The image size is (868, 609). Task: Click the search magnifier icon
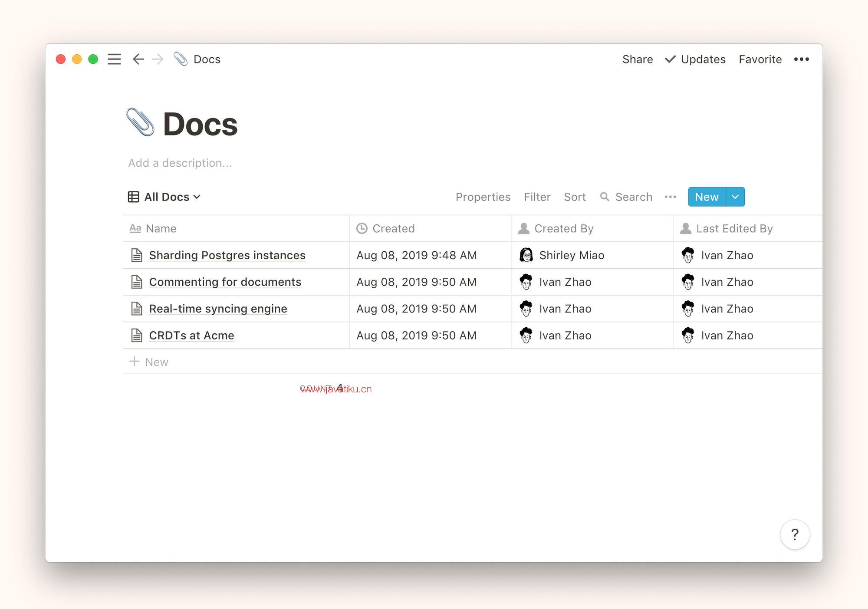point(605,197)
